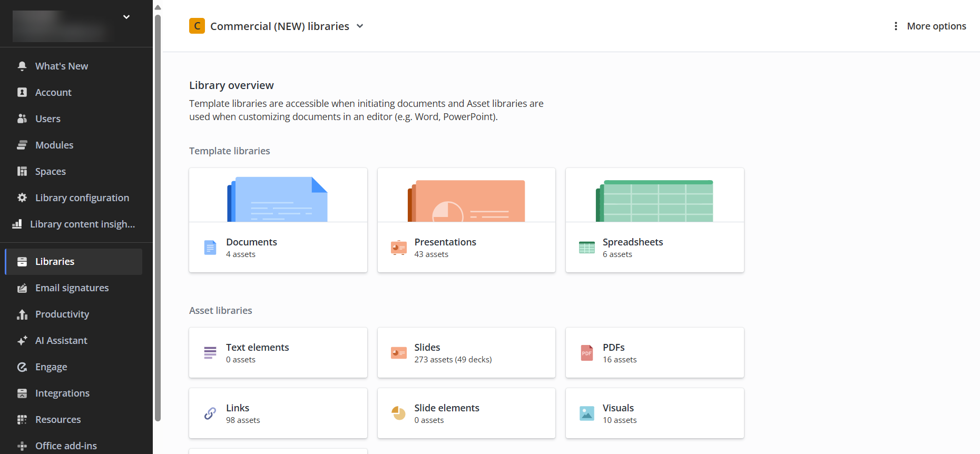Click the Visuals picture icon
The image size is (980, 454).
coord(587,413)
